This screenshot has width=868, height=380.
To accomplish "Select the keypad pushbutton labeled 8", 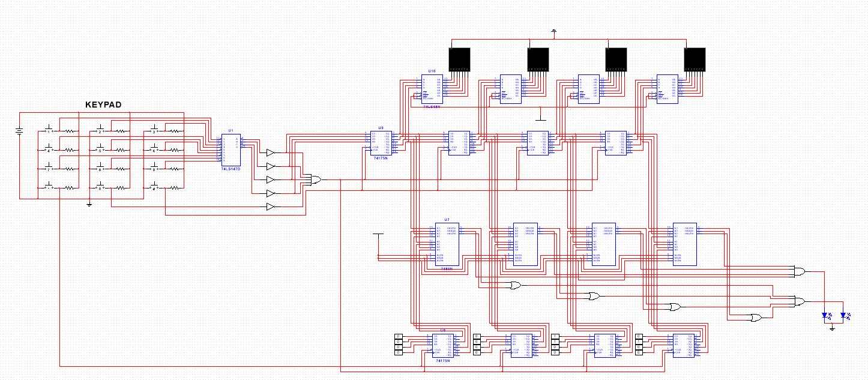I will click(100, 167).
